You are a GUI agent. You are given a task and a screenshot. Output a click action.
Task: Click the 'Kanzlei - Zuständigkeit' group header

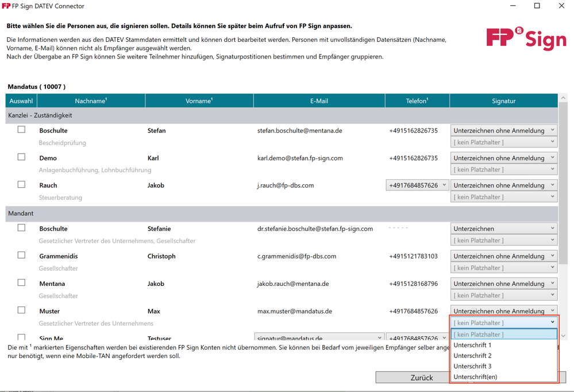(282, 115)
